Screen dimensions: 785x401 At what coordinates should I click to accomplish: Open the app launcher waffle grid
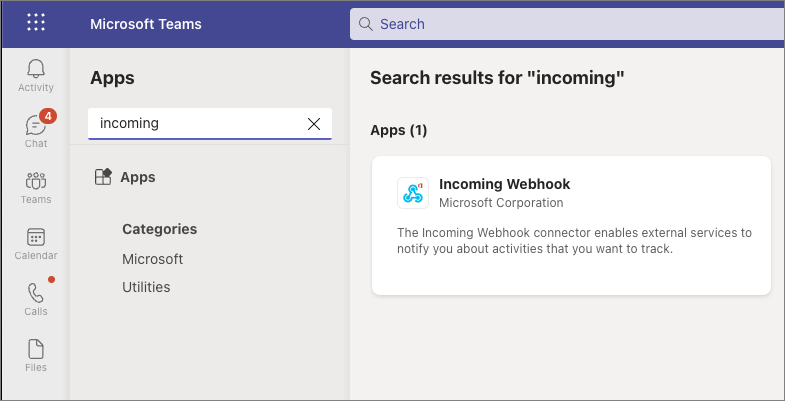tap(36, 23)
